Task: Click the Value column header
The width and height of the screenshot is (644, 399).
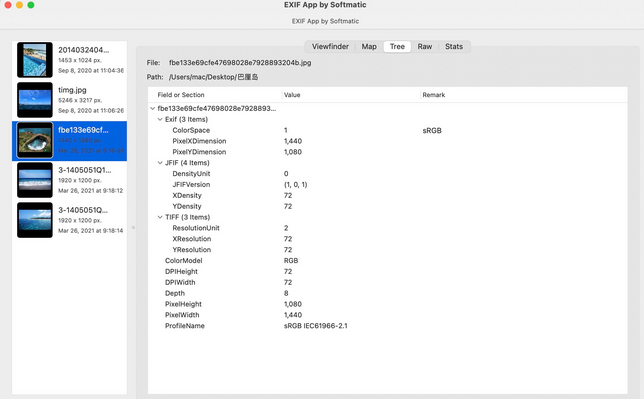Action: pyautogui.click(x=292, y=95)
